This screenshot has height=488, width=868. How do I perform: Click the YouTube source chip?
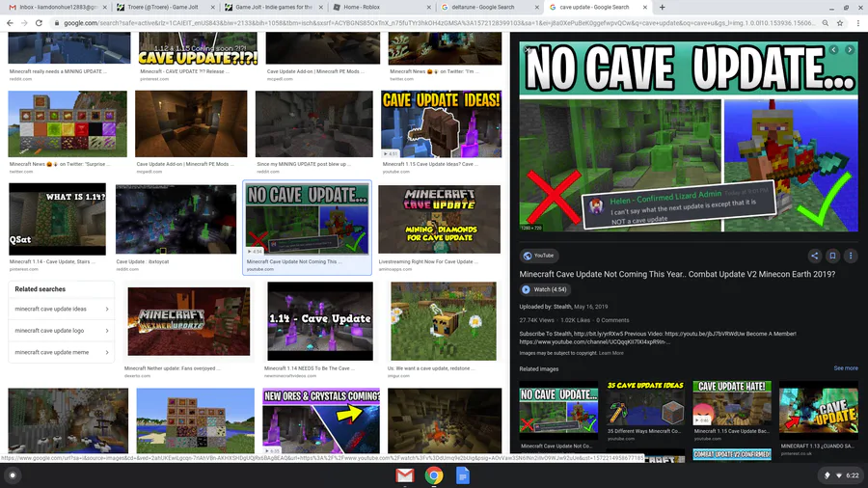pos(538,256)
